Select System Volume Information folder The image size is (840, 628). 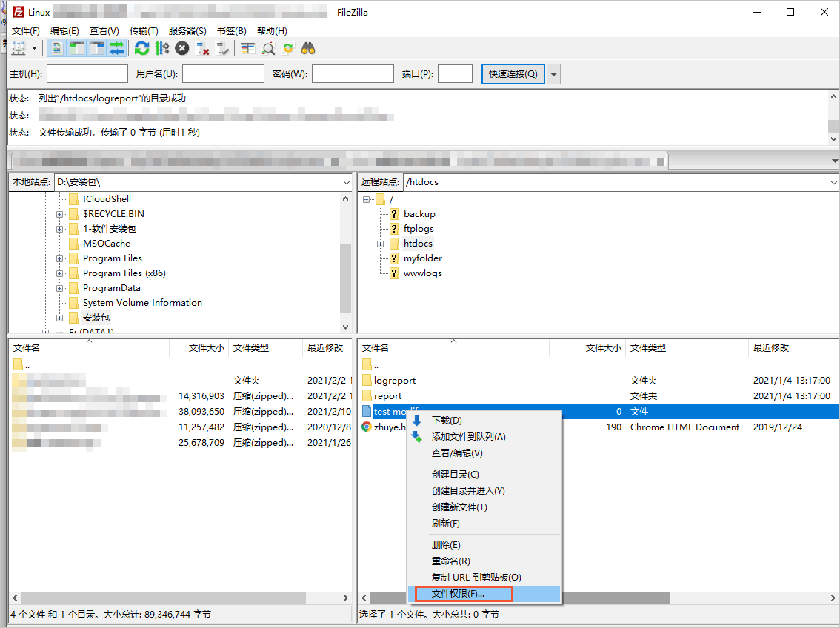142,303
